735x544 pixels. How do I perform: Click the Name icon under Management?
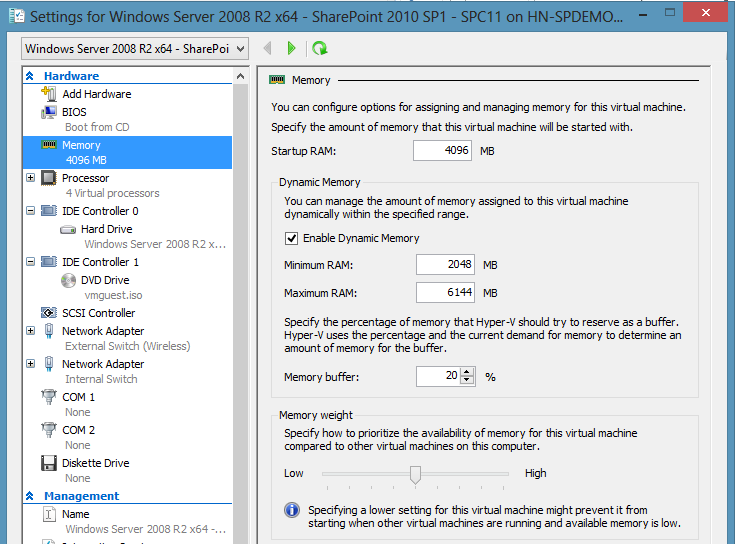49,514
